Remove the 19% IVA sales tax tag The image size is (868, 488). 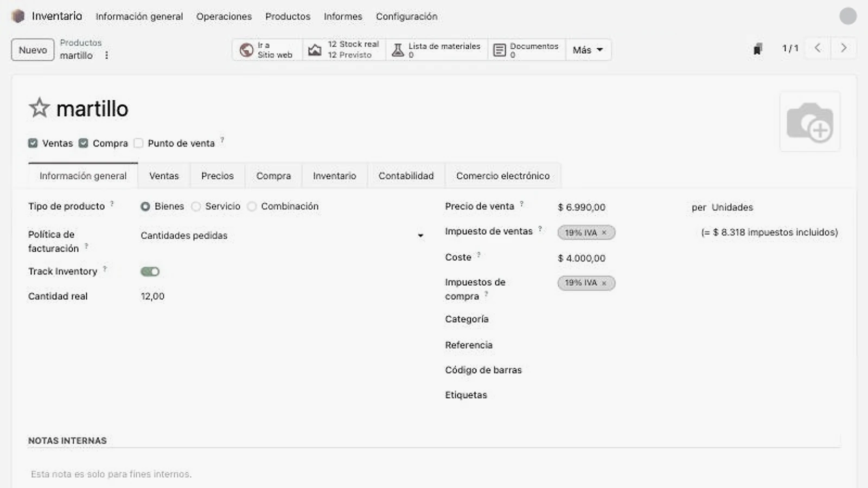[x=604, y=233]
